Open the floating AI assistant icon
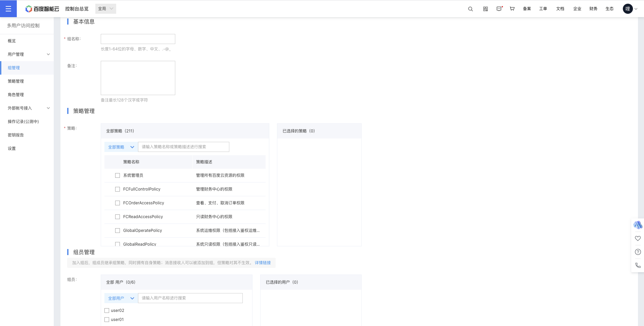The width and height of the screenshot is (644, 326). pos(638,225)
